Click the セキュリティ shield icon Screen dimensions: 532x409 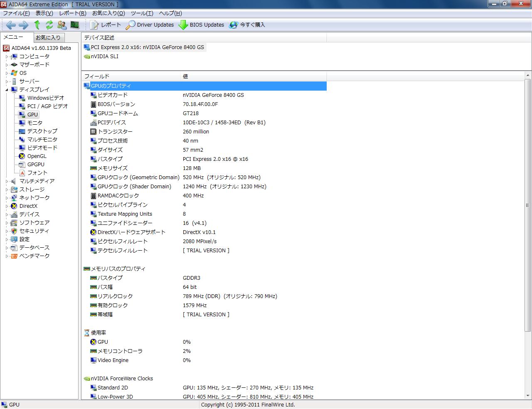[x=14, y=231]
